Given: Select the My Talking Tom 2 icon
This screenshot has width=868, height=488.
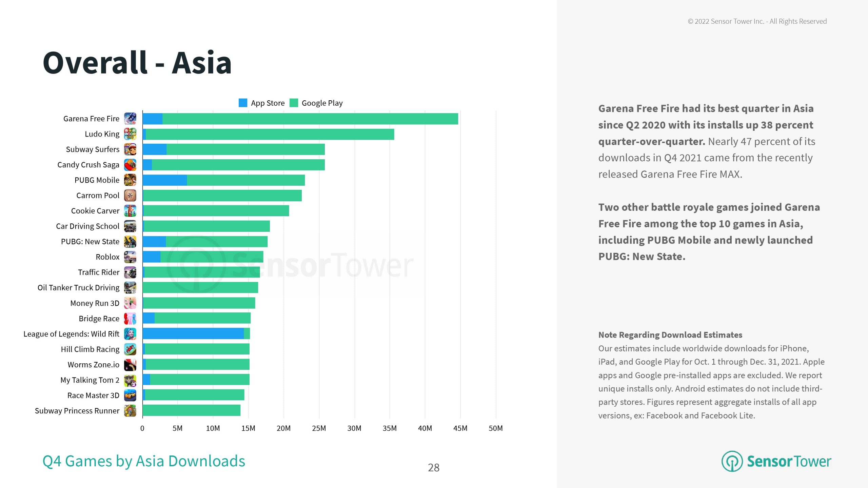Looking at the screenshot, I should (130, 380).
